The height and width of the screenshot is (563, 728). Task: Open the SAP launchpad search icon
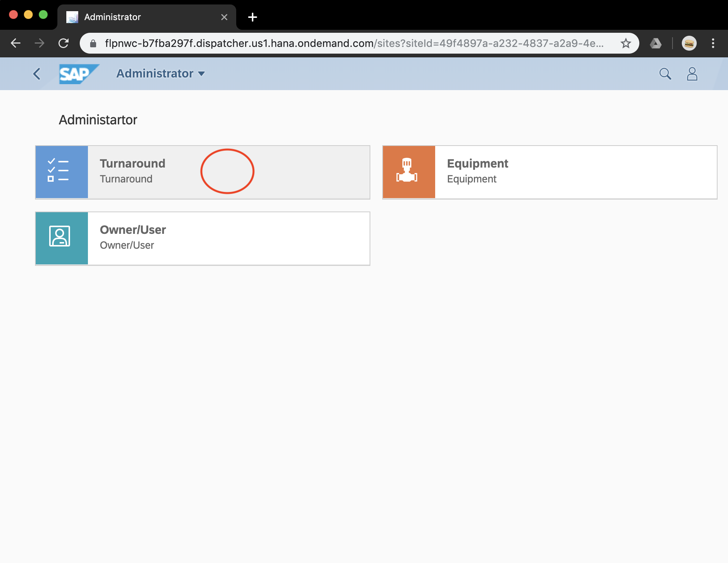tap(665, 74)
